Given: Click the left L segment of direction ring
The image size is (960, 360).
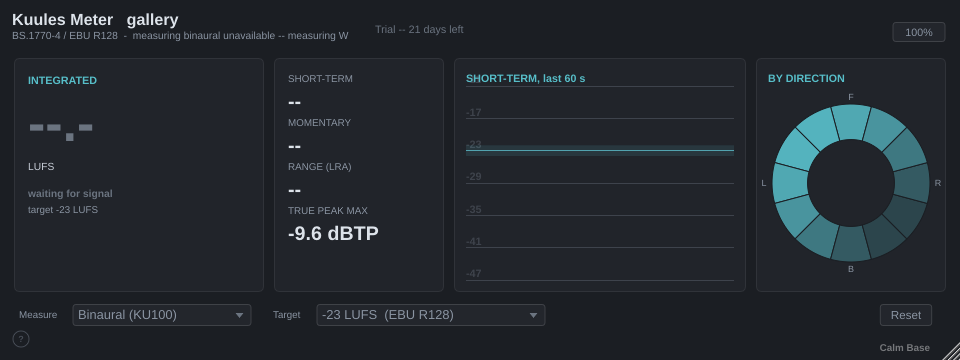Looking at the screenshot, I should click(790, 183).
